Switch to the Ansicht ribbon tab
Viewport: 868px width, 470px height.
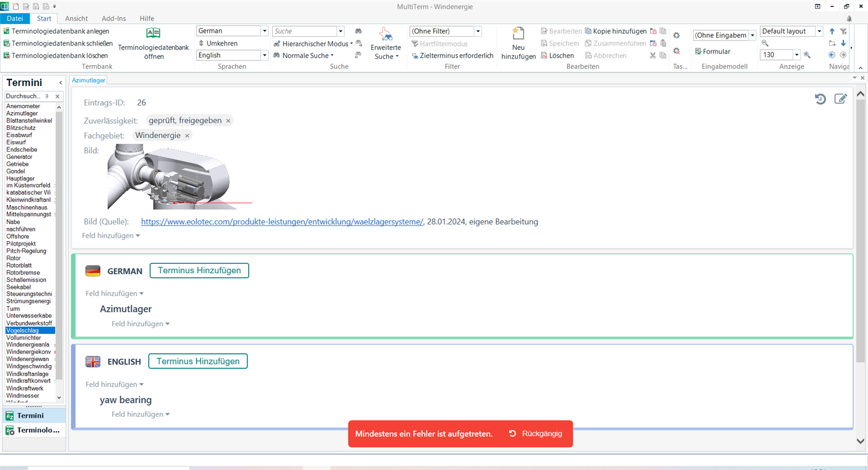point(76,18)
